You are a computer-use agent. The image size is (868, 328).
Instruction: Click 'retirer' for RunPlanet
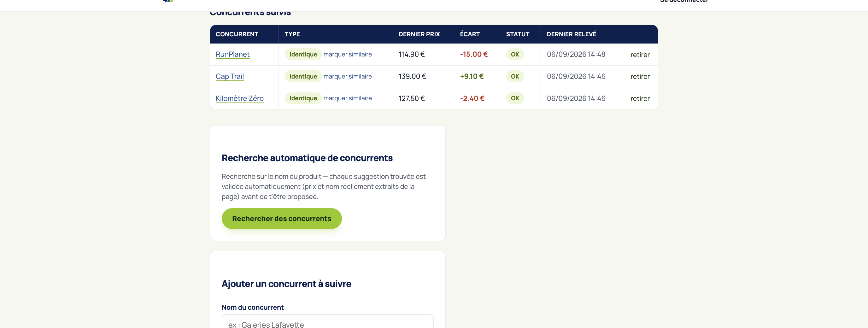(640, 55)
